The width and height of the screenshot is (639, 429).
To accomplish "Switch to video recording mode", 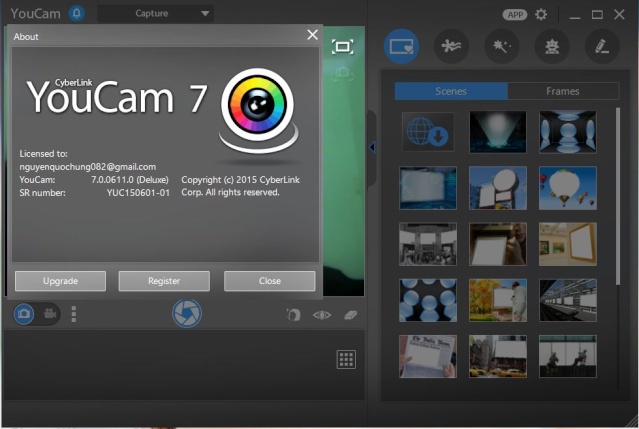I will 50,314.
